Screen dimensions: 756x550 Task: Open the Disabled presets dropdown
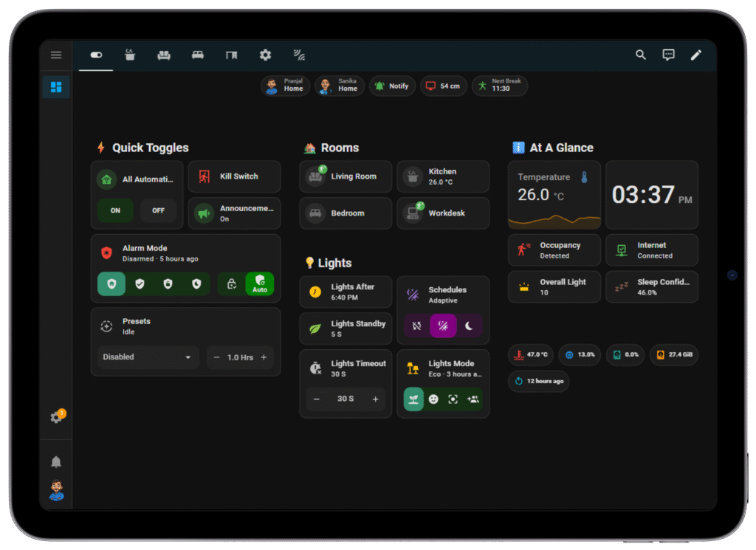coord(148,357)
